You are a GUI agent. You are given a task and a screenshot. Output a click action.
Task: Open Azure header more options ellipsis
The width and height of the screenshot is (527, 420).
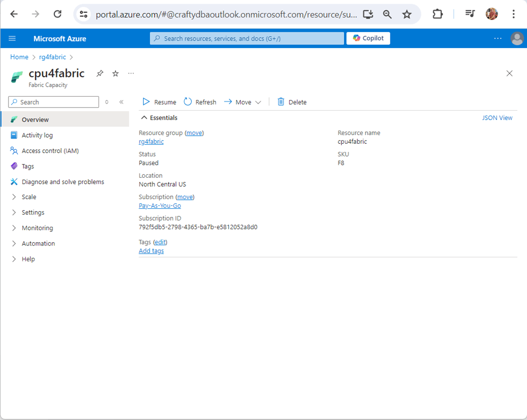click(x=498, y=38)
